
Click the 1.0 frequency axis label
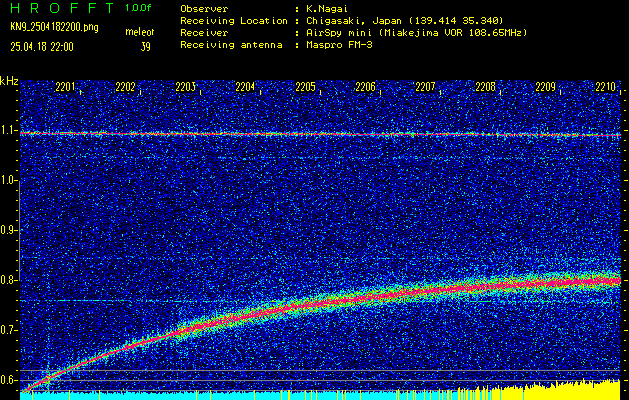[8, 181]
